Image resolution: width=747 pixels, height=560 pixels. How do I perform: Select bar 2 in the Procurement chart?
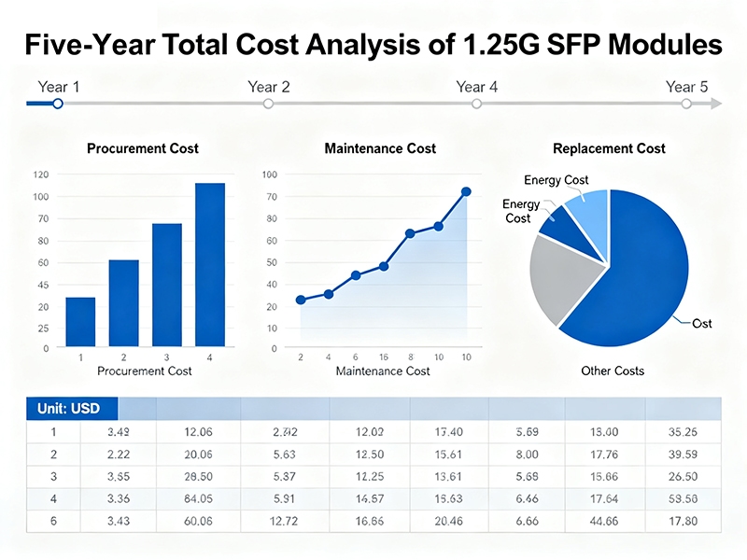[x=123, y=303]
